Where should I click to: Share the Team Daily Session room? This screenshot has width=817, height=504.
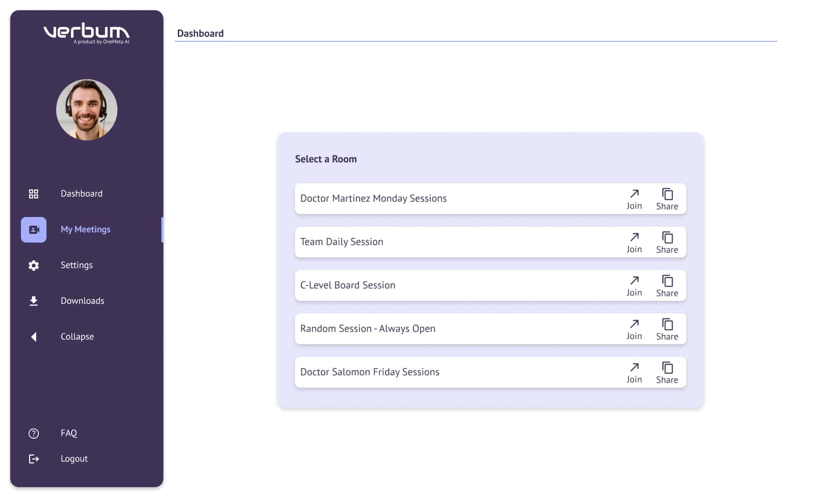pyautogui.click(x=667, y=243)
